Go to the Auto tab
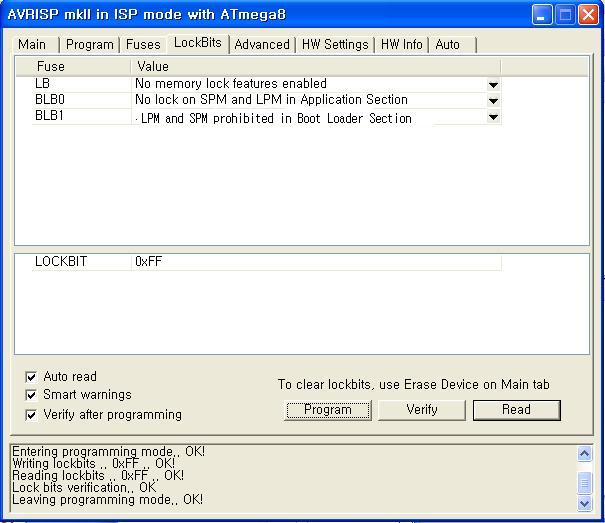Viewport: 605px width, 523px height. [x=451, y=44]
